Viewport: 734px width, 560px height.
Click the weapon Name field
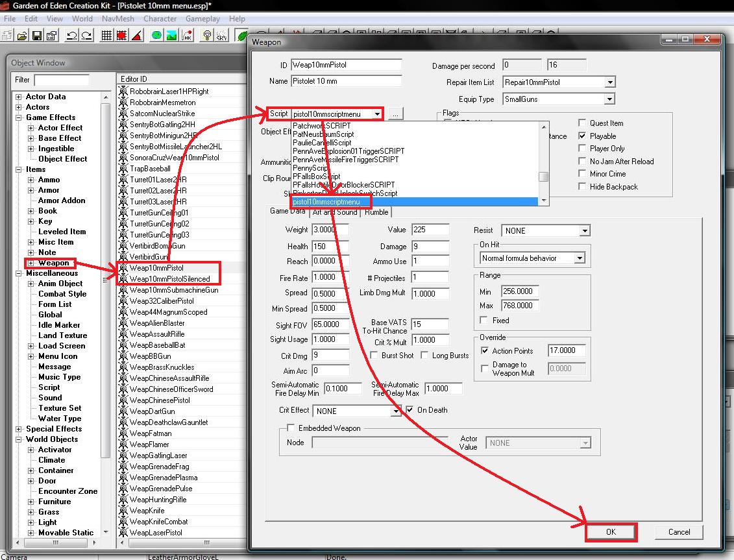346,81
